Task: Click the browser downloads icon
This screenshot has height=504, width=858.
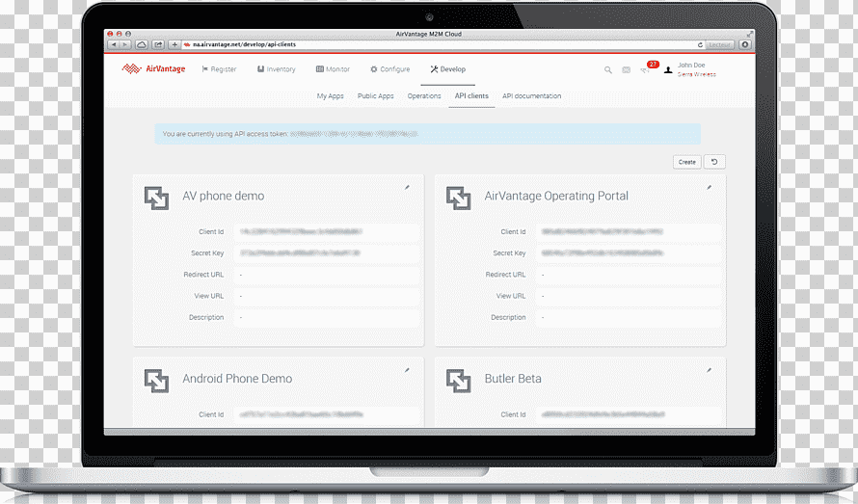Action: pos(745,44)
